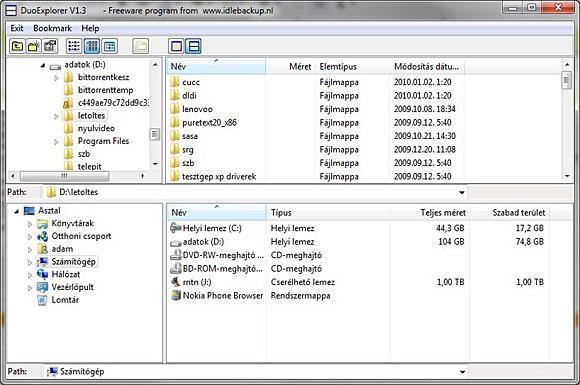Screen dimensions: 580x385
Task: Click the upper folder tree vertical scrollbar thumb
Action: (x=155, y=134)
